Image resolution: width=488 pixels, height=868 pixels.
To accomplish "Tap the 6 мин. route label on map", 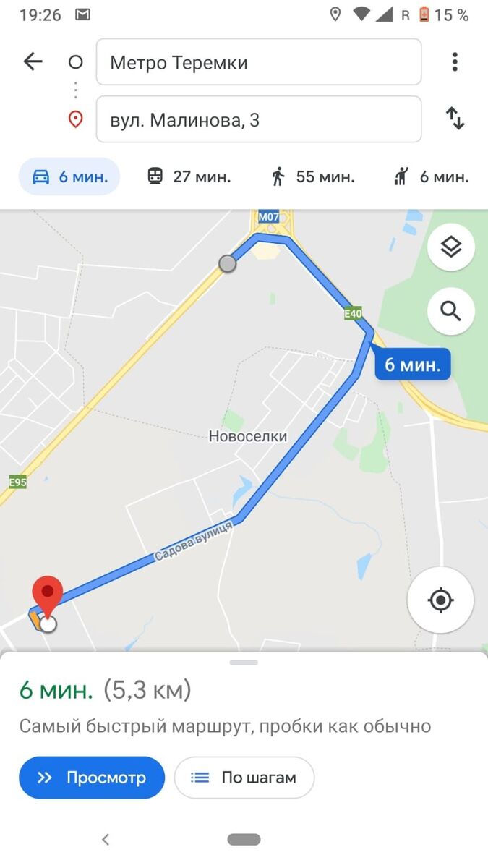I will [412, 365].
